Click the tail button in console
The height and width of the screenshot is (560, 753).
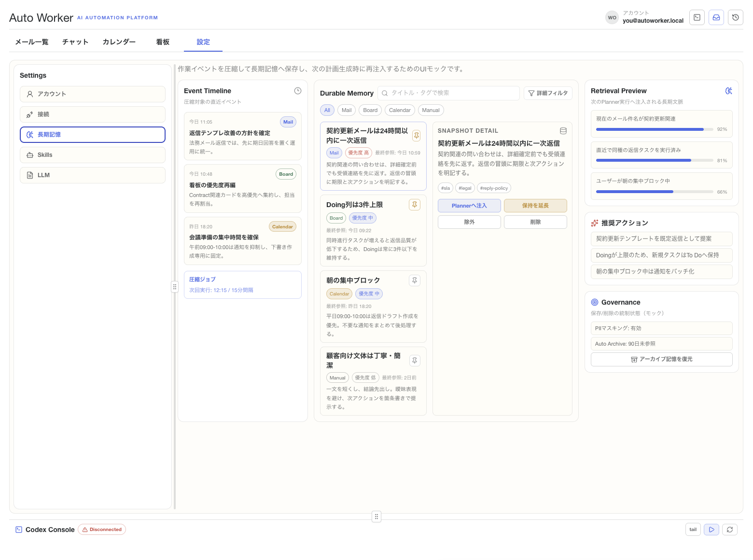pos(693,530)
